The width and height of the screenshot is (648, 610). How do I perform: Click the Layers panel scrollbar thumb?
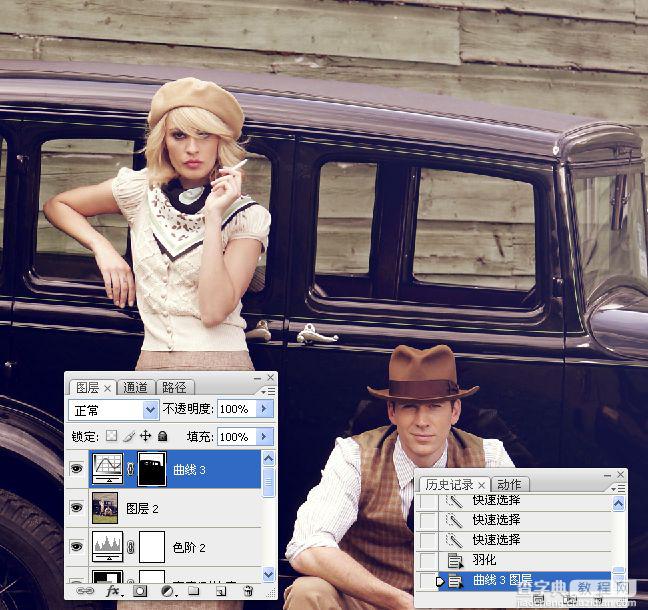[x=269, y=482]
